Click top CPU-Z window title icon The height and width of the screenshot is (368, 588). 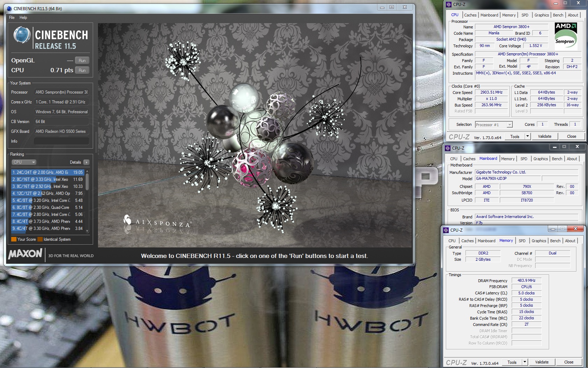pos(449,5)
